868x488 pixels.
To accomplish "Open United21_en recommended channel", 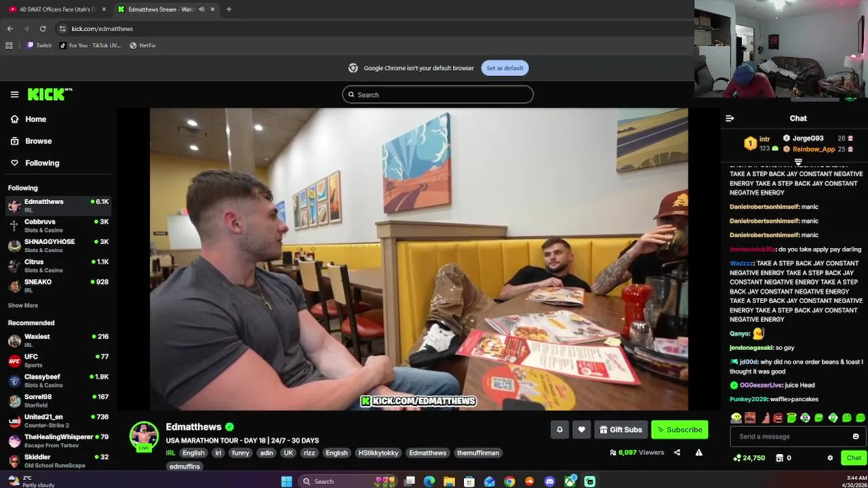I will [58, 421].
